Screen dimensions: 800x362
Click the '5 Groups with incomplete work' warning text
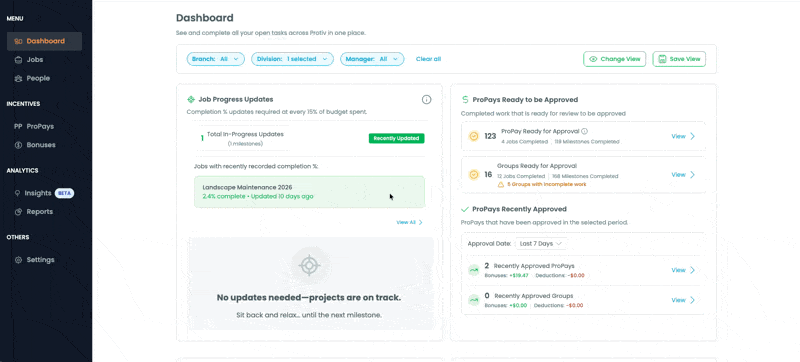click(x=546, y=184)
